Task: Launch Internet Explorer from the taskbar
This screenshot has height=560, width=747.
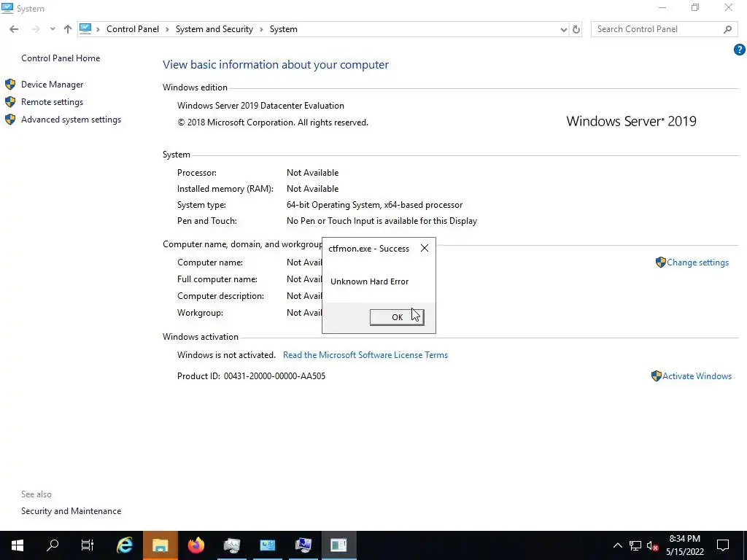Action: click(x=124, y=545)
